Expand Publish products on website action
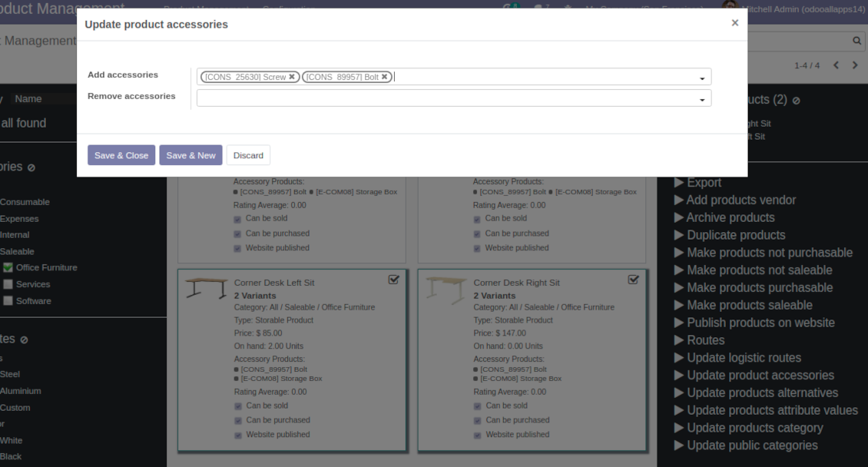The image size is (868, 467). 754,323
